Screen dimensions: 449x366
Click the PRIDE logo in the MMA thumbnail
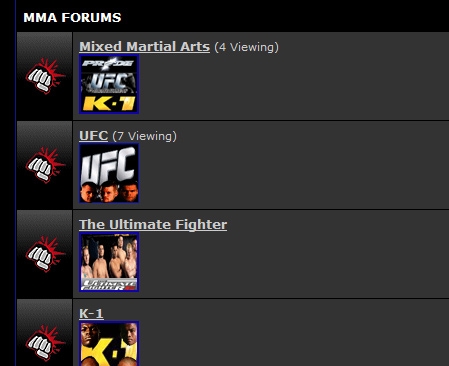(108, 64)
